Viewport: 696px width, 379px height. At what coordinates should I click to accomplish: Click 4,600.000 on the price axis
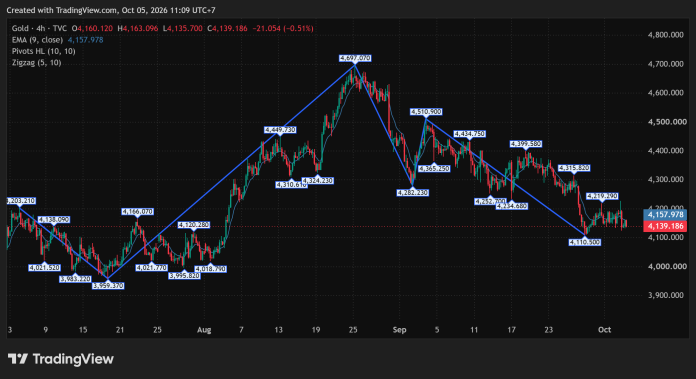(x=665, y=93)
